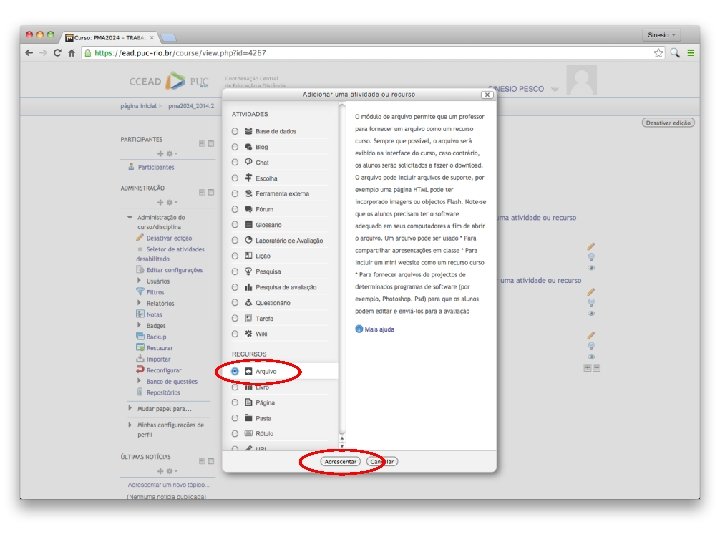Image resolution: width=720 pixels, height=540 pixels.
Task: Click the Cancelar button
Action: (382, 461)
